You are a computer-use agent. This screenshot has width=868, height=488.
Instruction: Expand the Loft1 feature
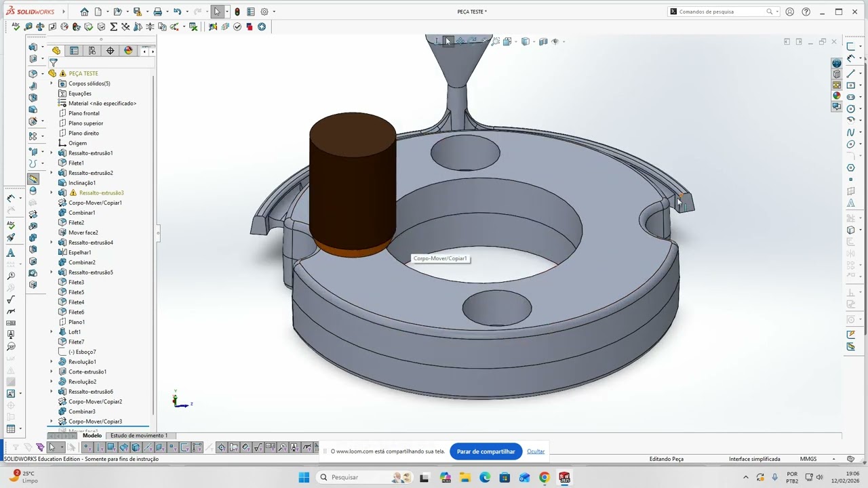[52, 332]
